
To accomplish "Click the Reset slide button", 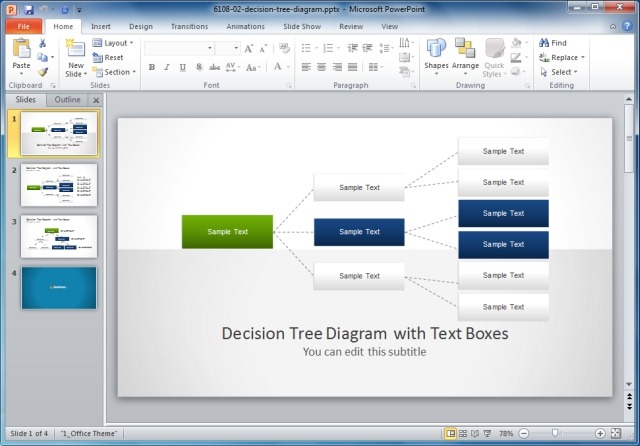I will 108,58.
